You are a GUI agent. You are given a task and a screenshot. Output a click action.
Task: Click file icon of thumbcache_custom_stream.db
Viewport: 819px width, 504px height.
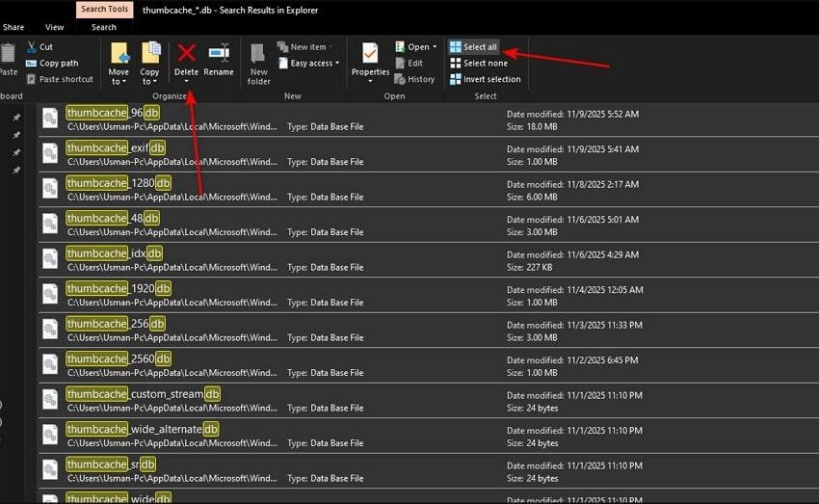[x=50, y=399]
